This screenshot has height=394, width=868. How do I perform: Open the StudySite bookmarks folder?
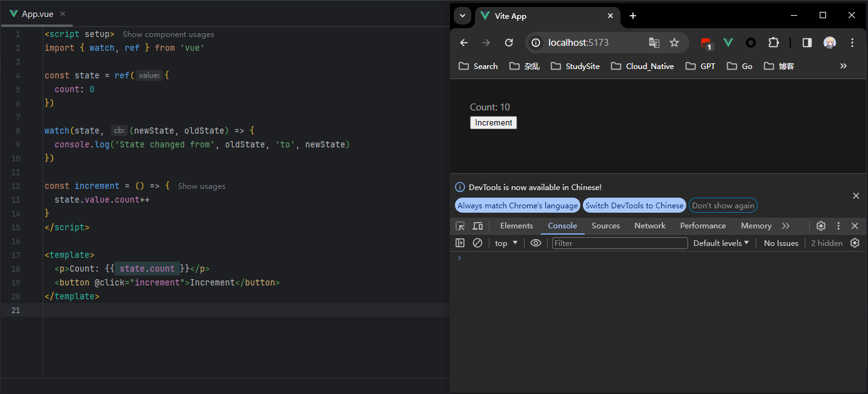point(575,66)
